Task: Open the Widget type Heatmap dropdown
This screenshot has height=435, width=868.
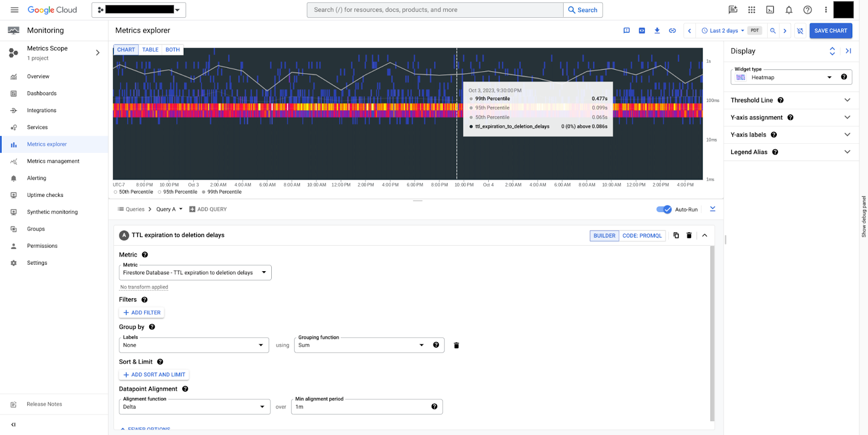Action: tap(790, 78)
